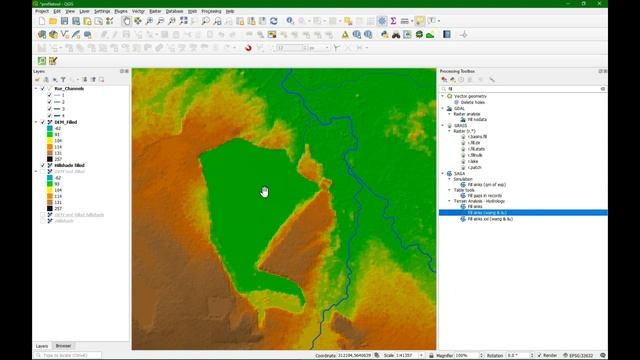Click the Coordinate field in status bar

click(x=355, y=356)
